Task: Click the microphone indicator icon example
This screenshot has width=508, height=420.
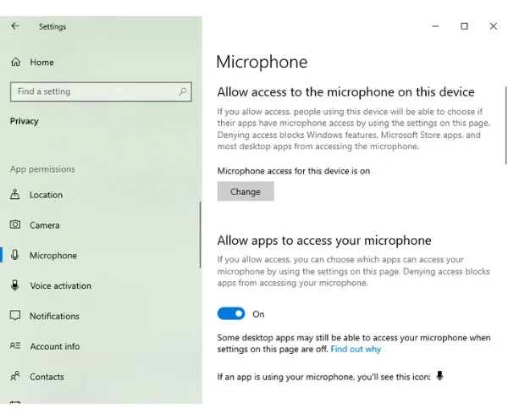Action: click(x=439, y=376)
